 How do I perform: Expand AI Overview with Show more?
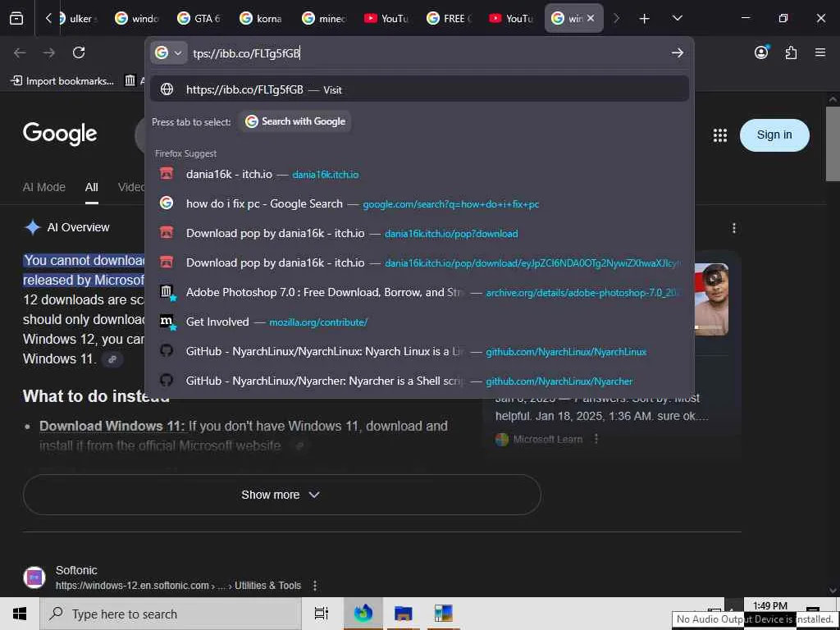click(282, 495)
